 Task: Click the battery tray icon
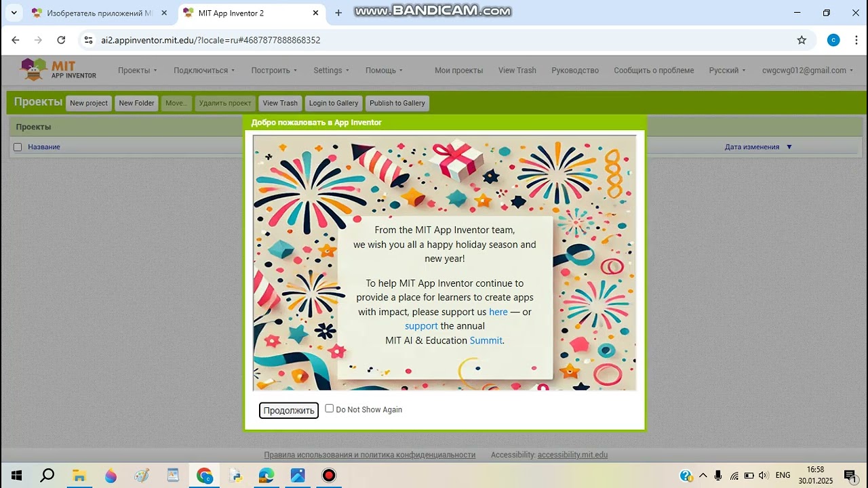click(749, 475)
